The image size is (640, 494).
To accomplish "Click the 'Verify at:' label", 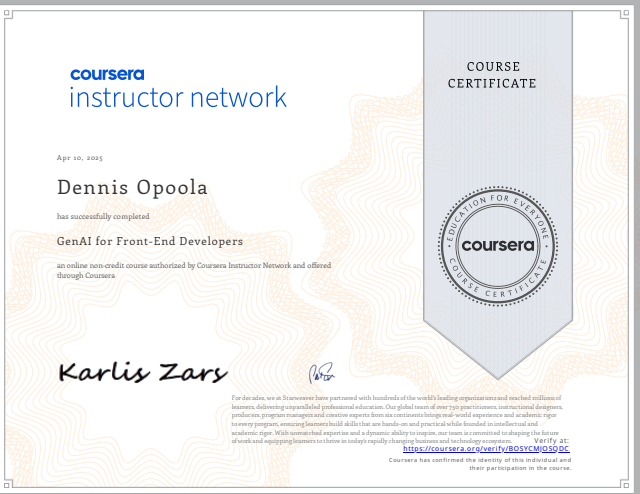I will point(551,441).
